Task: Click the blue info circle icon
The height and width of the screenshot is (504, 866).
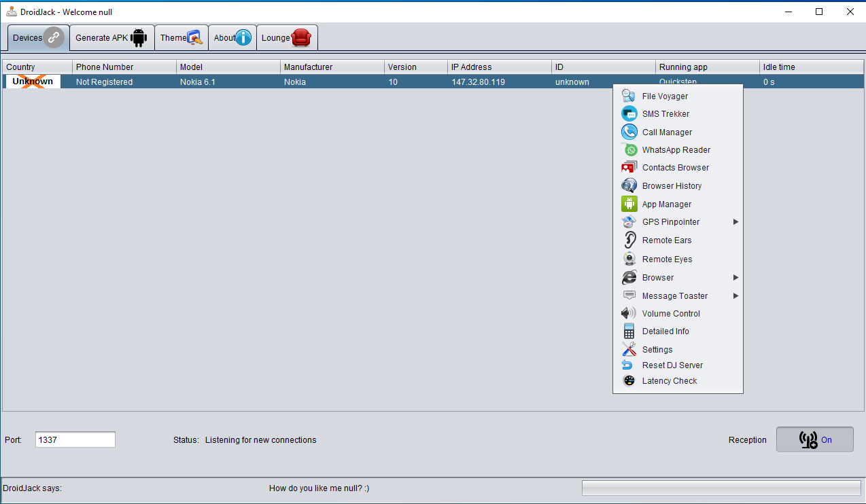Action: point(243,38)
